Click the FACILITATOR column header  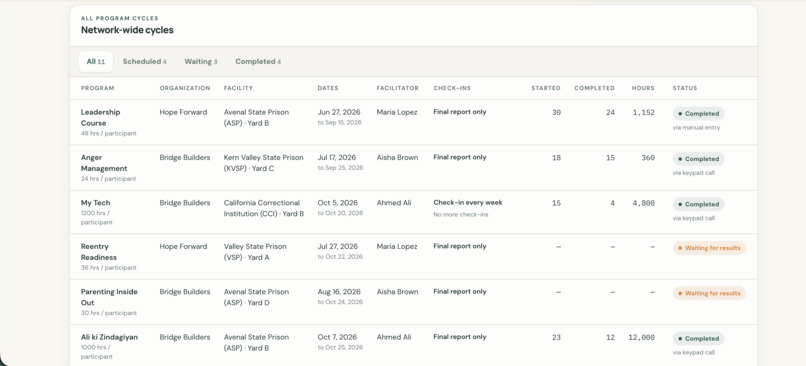pyautogui.click(x=397, y=88)
